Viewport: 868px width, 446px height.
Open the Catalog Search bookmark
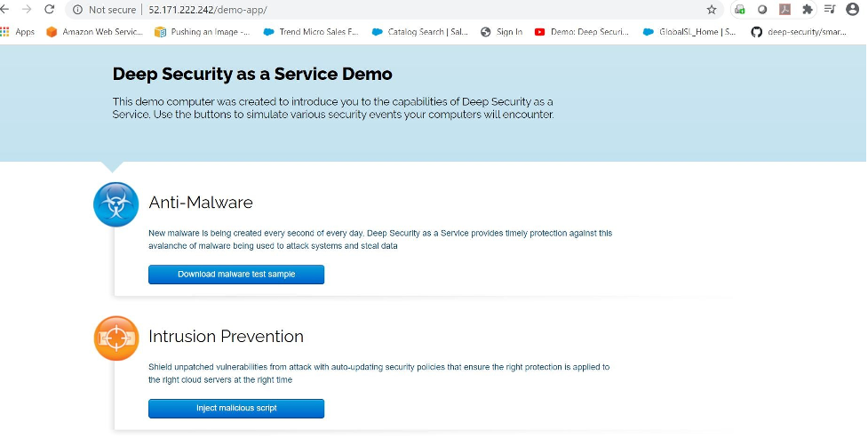pyautogui.click(x=419, y=32)
